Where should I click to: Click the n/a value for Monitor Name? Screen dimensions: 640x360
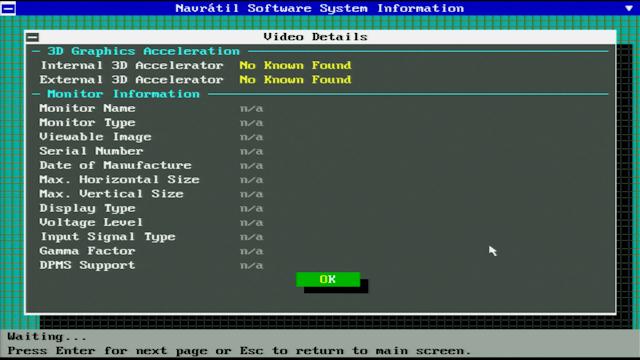click(x=251, y=109)
